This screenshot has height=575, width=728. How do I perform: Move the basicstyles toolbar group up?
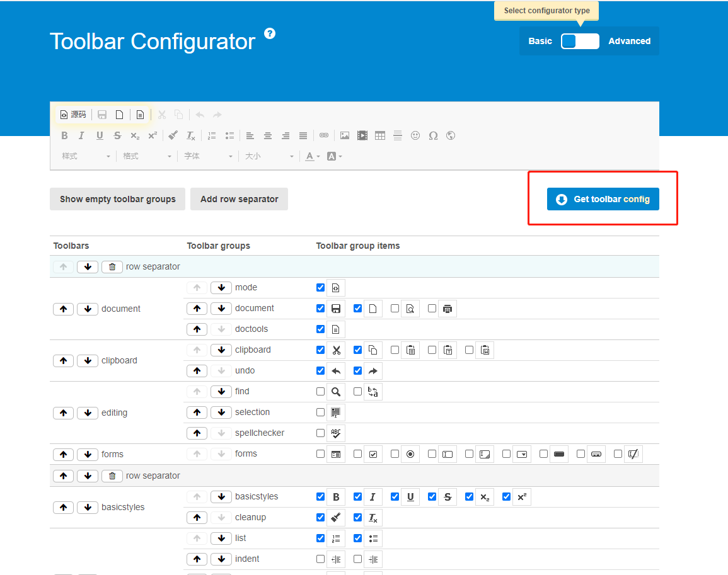click(63, 507)
